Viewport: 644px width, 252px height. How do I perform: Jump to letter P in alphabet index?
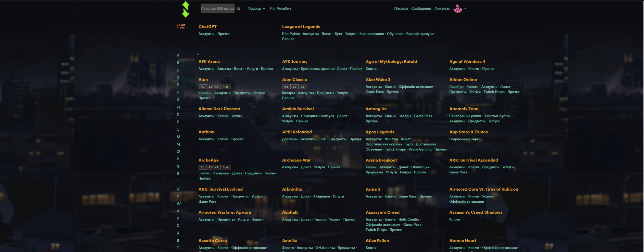click(178, 159)
